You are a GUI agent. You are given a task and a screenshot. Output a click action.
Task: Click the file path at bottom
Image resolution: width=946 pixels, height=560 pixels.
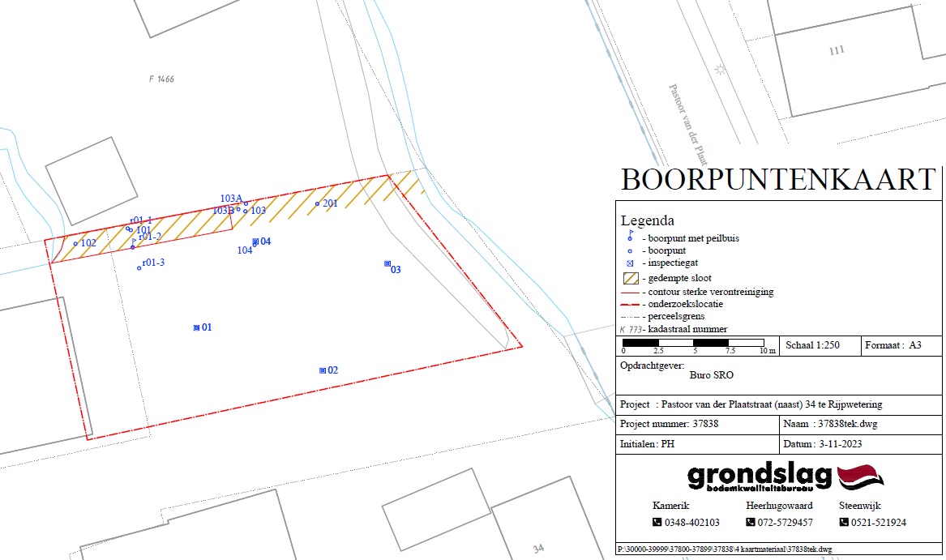point(724,549)
